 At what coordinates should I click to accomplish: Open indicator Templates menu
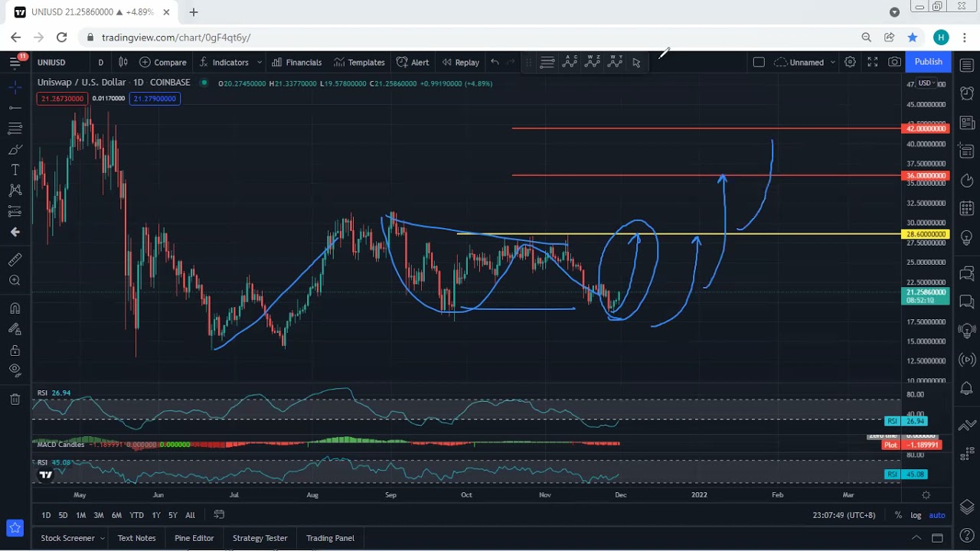pos(358,62)
